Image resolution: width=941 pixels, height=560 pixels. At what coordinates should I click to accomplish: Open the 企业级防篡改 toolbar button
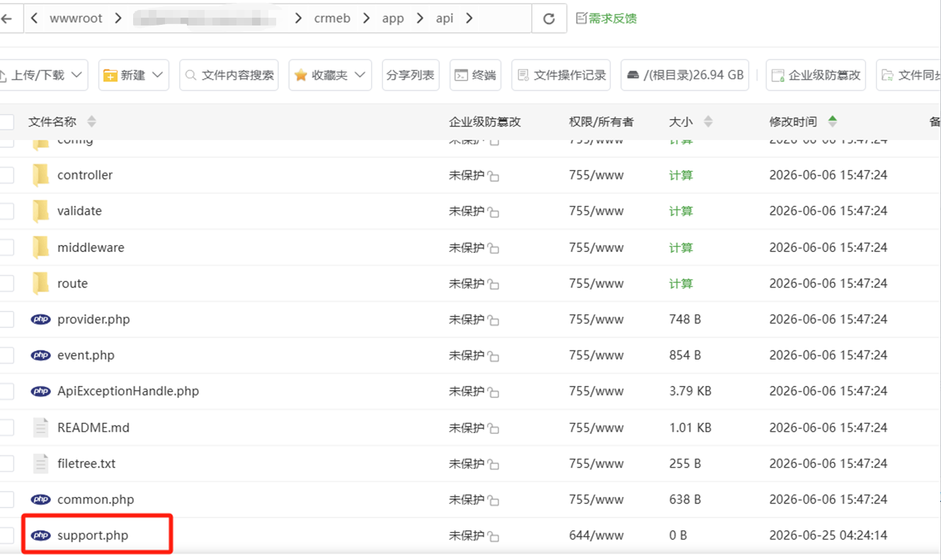(816, 75)
